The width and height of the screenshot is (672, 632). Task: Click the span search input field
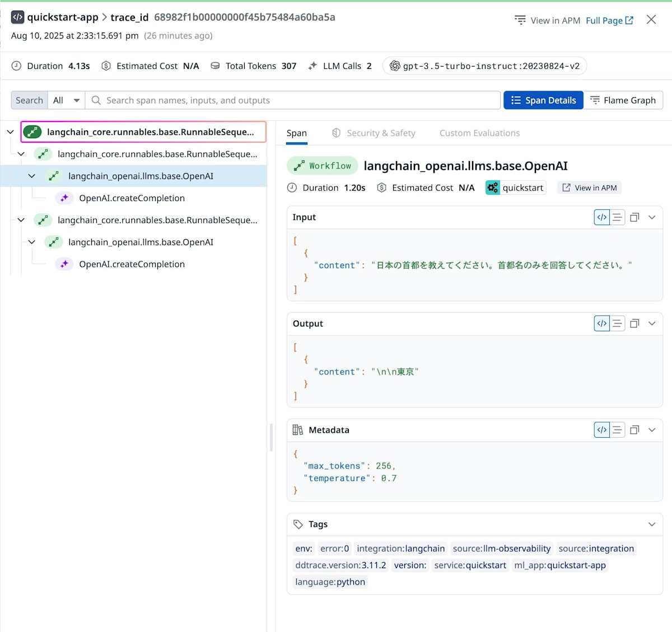pyautogui.click(x=291, y=100)
